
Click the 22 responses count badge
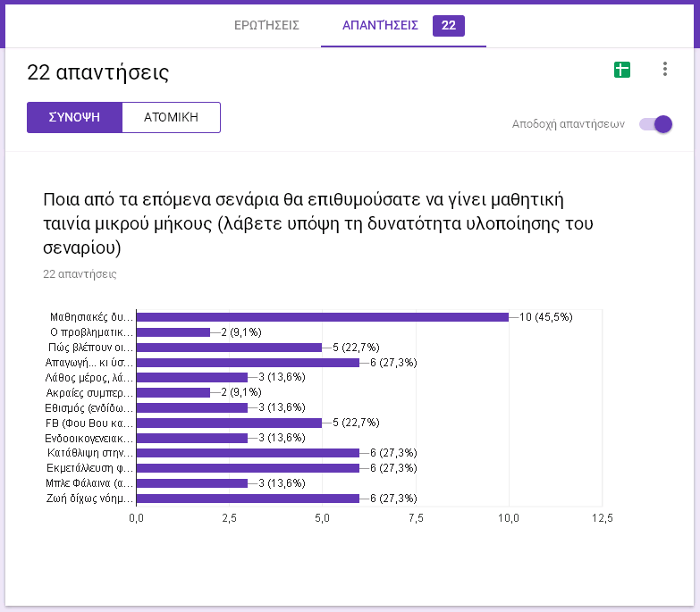click(448, 25)
